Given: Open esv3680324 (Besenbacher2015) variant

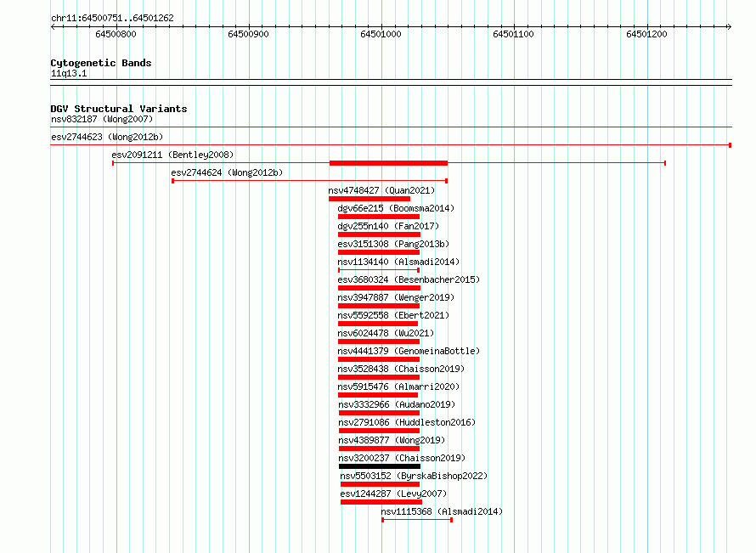Looking at the screenshot, I should pos(409,279).
